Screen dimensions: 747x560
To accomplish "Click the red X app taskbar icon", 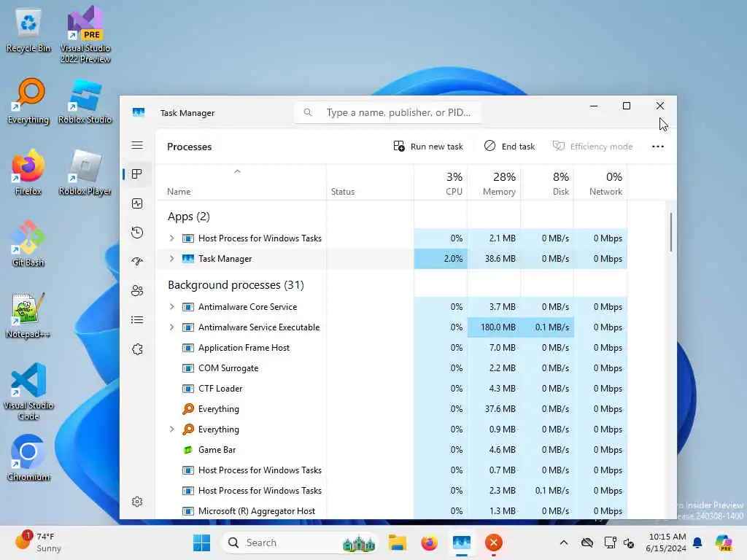I will tap(494, 542).
